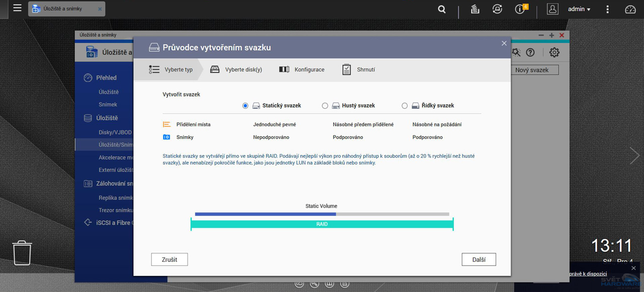Open the Dashboard speedometer icon
644x292 pixels.
click(x=630, y=9)
